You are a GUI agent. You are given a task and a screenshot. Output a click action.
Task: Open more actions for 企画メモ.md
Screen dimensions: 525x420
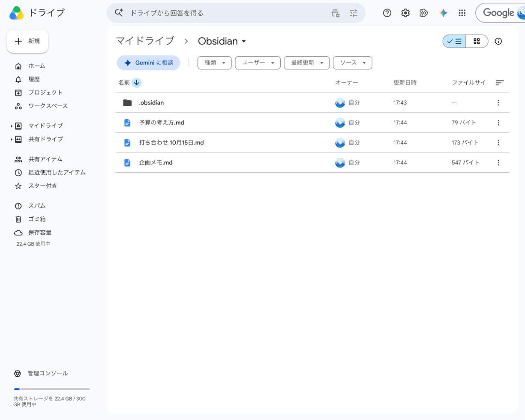[x=498, y=163]
